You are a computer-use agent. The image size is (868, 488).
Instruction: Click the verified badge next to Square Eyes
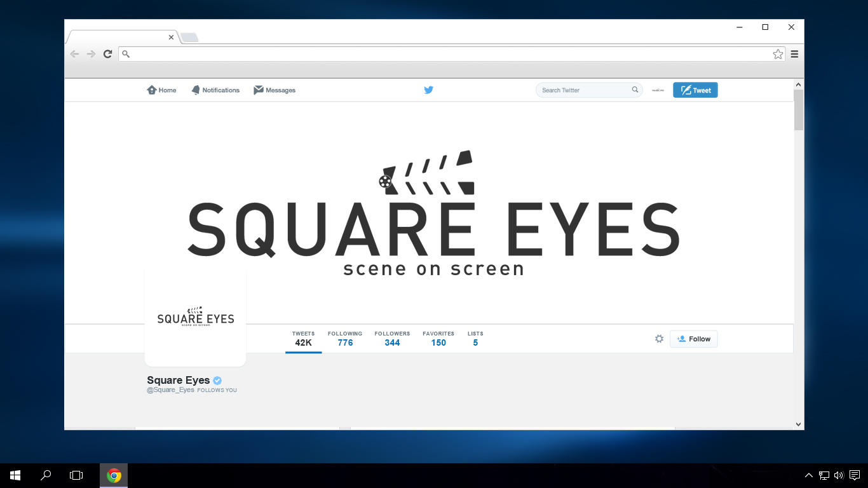217,381
